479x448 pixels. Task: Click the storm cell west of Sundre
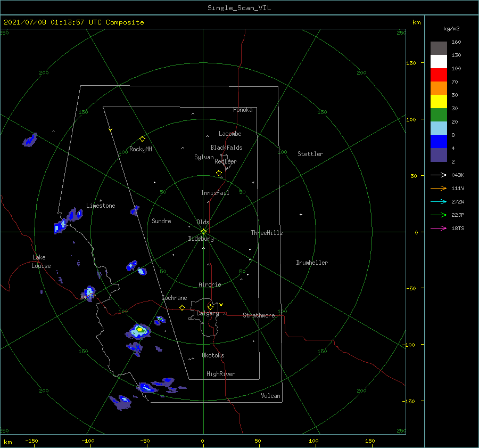pos(135,210)
